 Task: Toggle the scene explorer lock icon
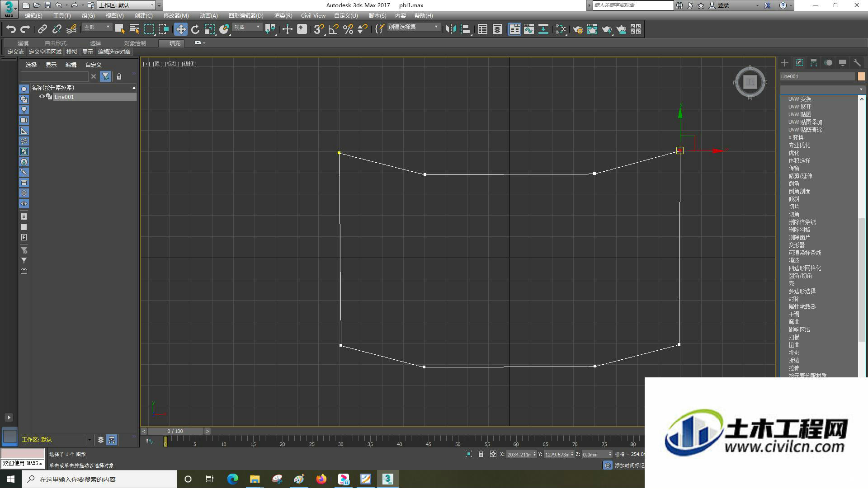(119, 77)
